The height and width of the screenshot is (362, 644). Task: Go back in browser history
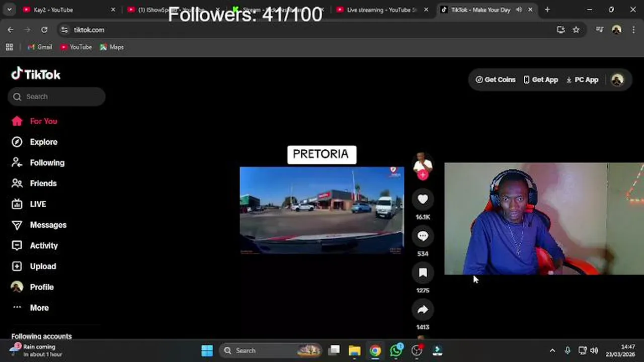click(x=11, y=30)
